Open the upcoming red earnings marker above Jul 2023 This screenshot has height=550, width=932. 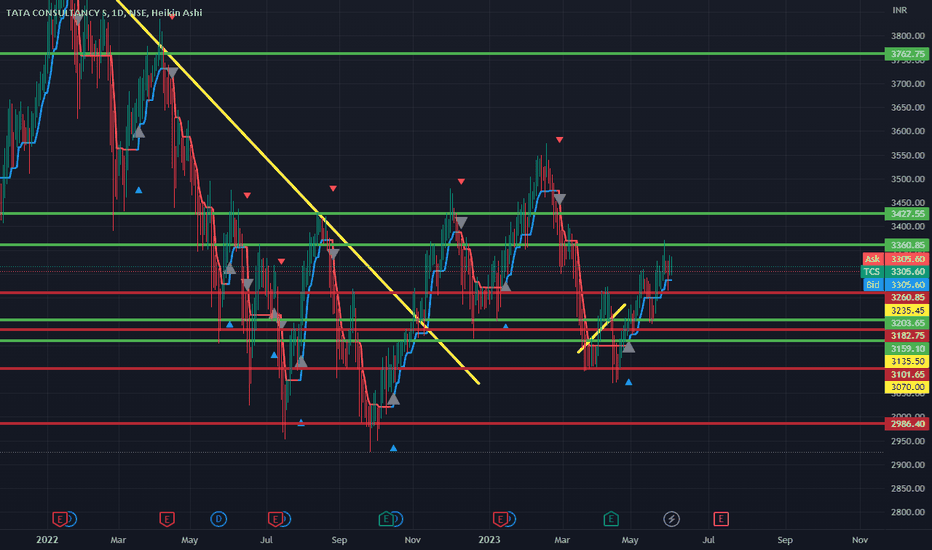coord(720,519)
